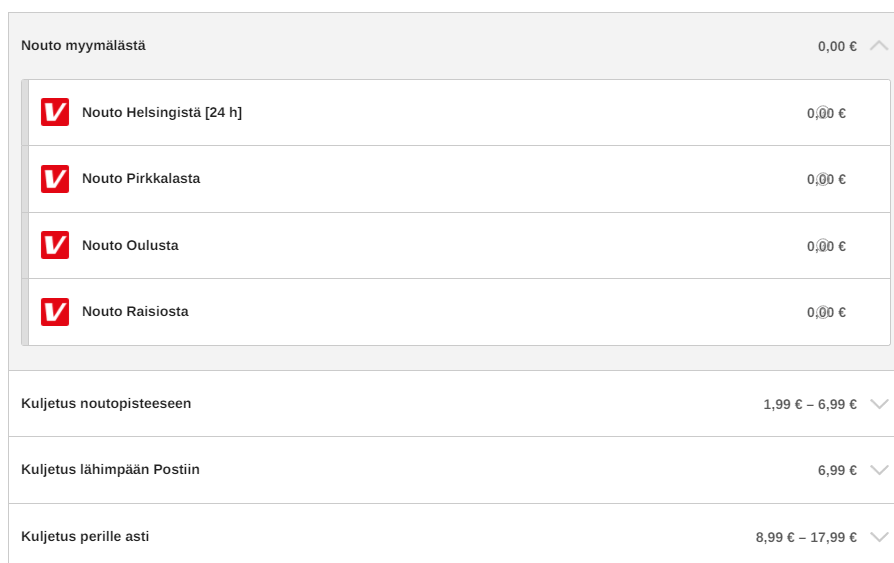The width and height of the screenshot is (894, 563).
Task: Select the Nouto Oulusta label
Action: tap(130, 245)
